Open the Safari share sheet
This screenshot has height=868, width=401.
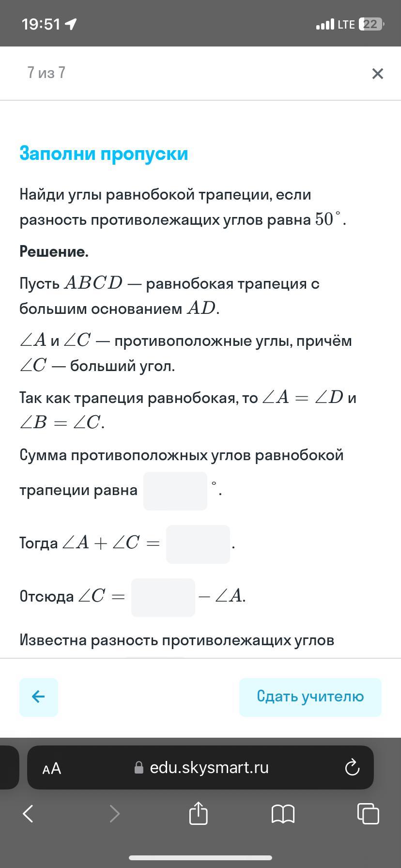click(198, 813)
